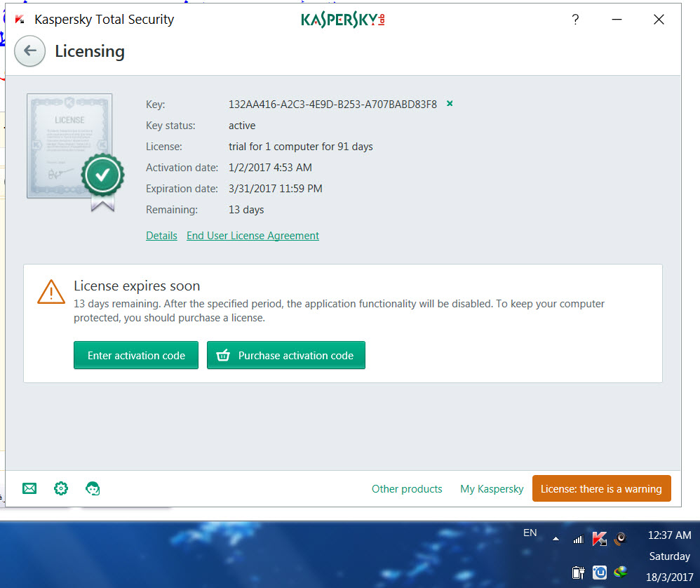This screenshot has height=588, width=700.
Task: Open the Support agent icon in footer
Action: [x=93, y=488]
